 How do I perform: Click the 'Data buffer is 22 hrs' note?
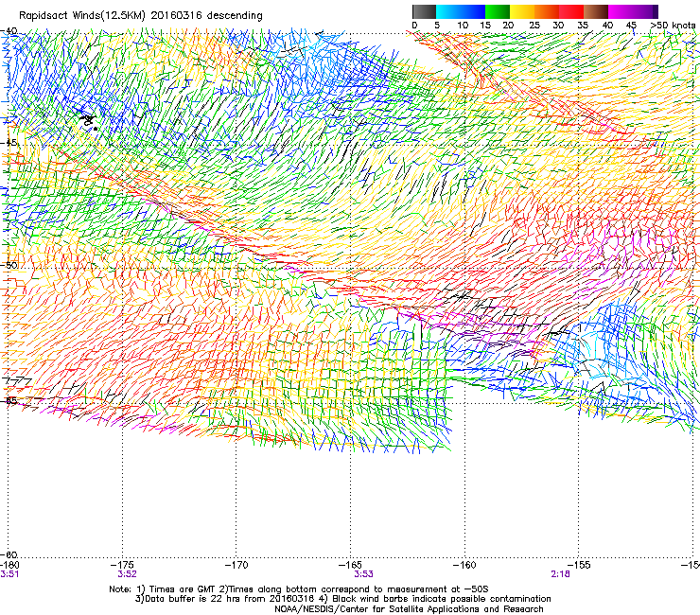pyautogui.click(x=342, y=599)
